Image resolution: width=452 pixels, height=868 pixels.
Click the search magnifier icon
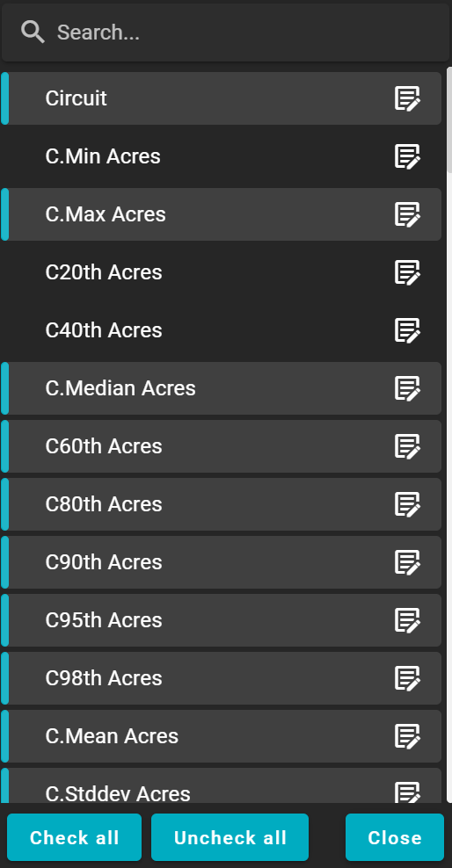(33, 33)
